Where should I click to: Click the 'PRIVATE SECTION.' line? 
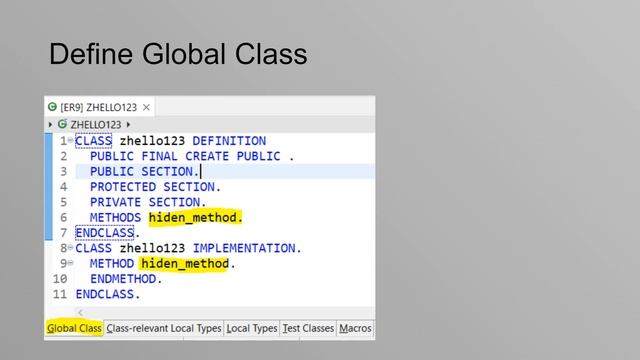[148, 202]
